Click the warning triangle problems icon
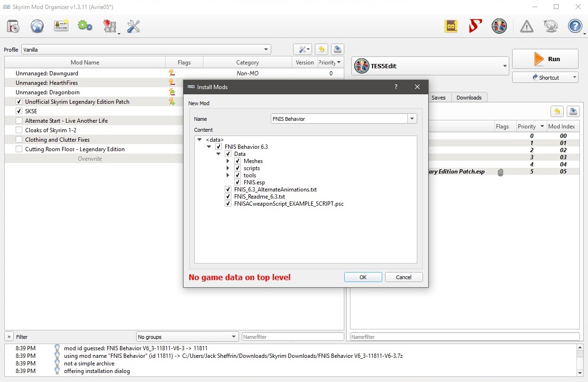The image size is (588, 382). point(526,27)
